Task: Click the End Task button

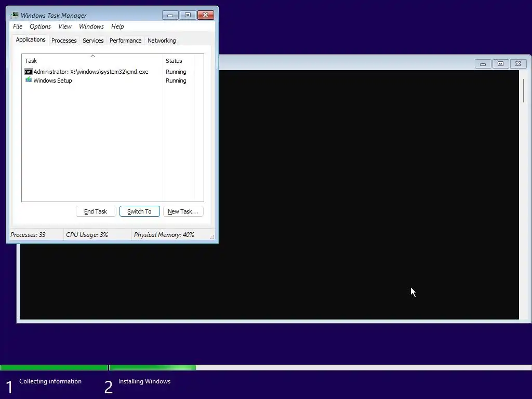Action: pos(96,211)
